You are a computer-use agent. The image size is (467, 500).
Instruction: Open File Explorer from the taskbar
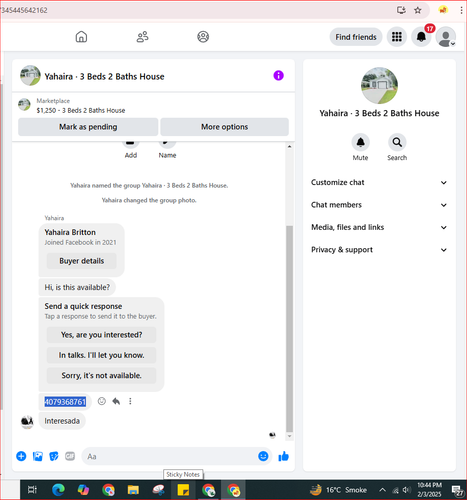[133, 490]
